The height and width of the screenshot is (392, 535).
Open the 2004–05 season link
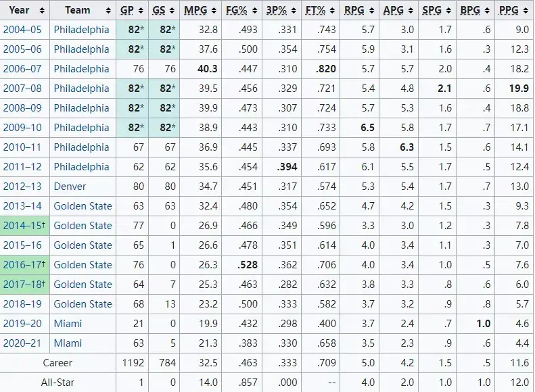22,30
